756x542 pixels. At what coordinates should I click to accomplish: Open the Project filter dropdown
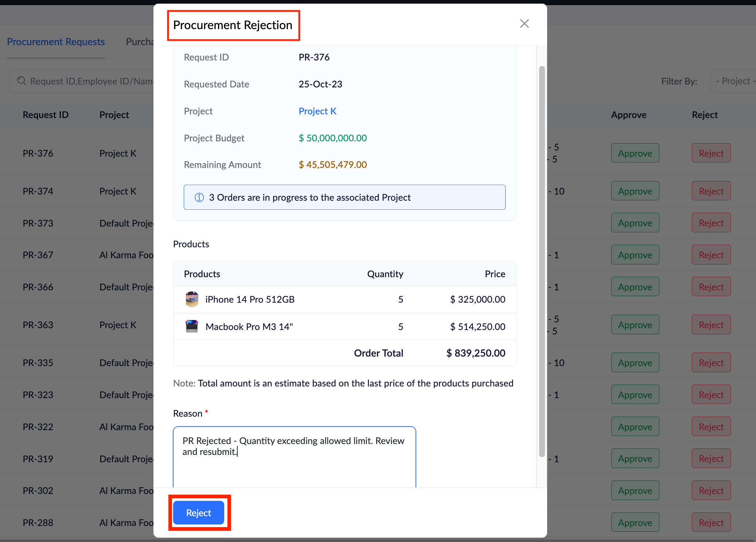click(733, 81)
